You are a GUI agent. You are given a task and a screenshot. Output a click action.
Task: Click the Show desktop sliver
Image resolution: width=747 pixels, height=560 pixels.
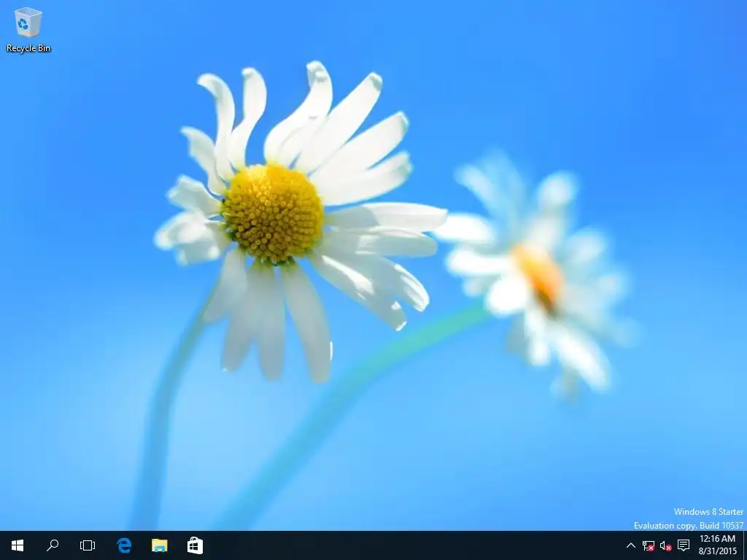pos(745,545)
